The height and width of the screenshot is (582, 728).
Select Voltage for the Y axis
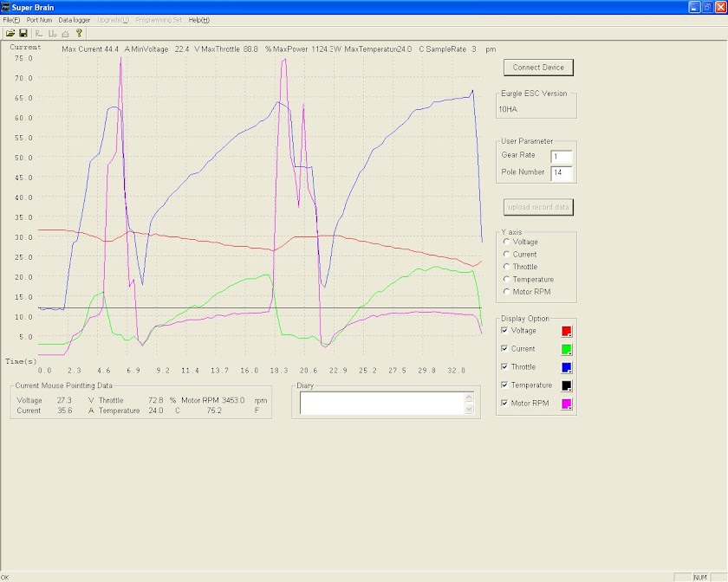(521, 242)
